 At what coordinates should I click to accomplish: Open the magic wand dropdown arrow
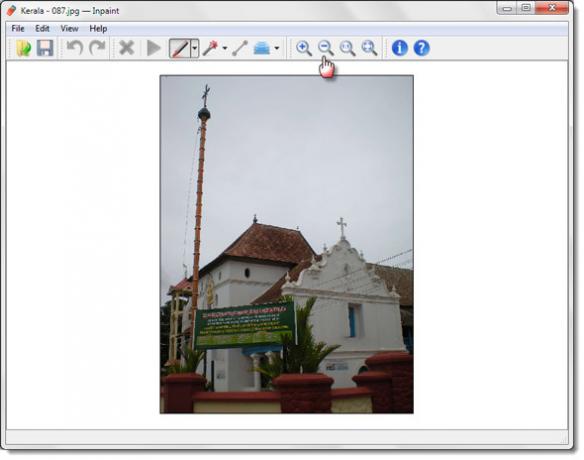click(x=225, y=48)
